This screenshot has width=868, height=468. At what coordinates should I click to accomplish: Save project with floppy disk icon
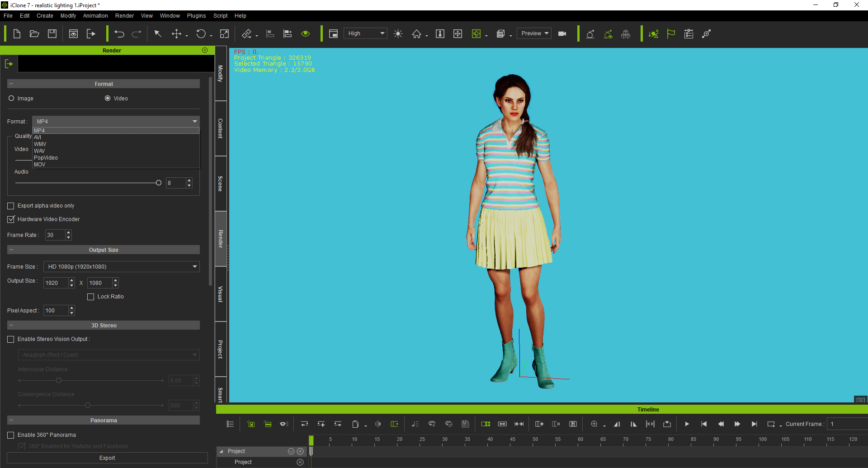pos(52,34)
